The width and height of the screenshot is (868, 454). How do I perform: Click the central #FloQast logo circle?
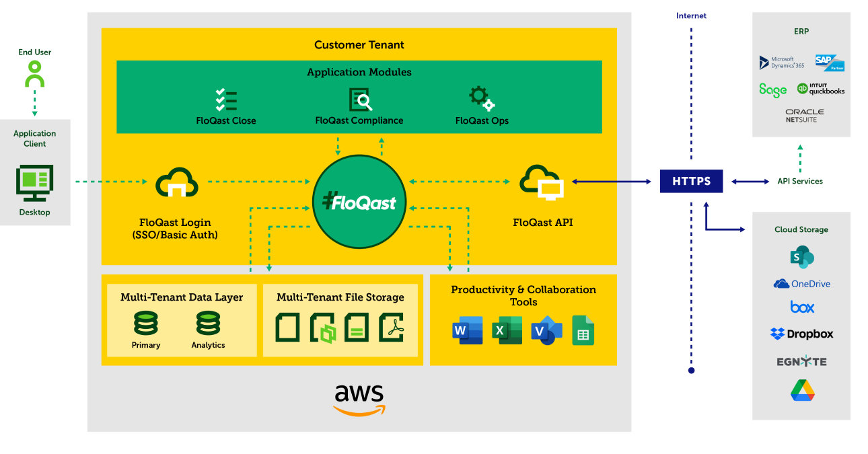[359, 200]
